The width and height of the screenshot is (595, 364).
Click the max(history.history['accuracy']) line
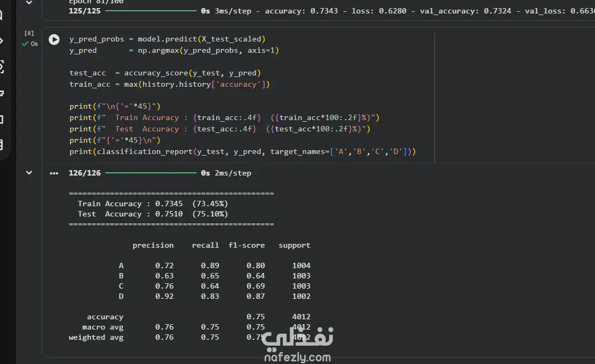coord(170,84)
